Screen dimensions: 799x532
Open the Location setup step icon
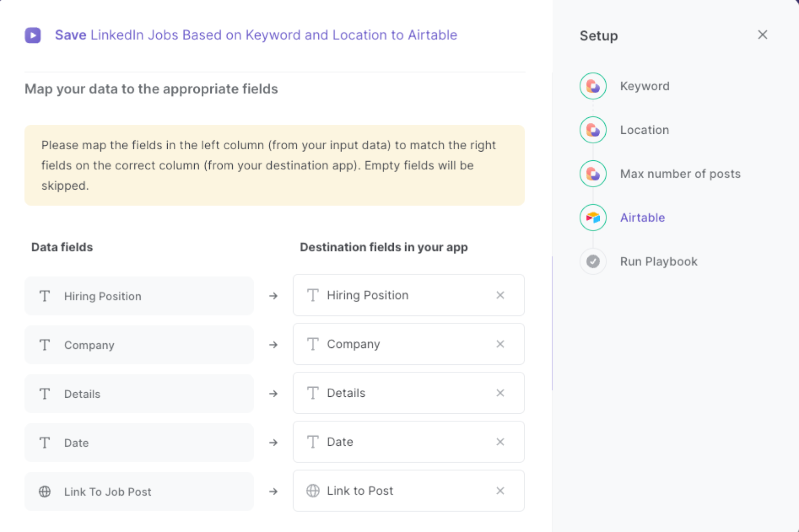point(593,130)
